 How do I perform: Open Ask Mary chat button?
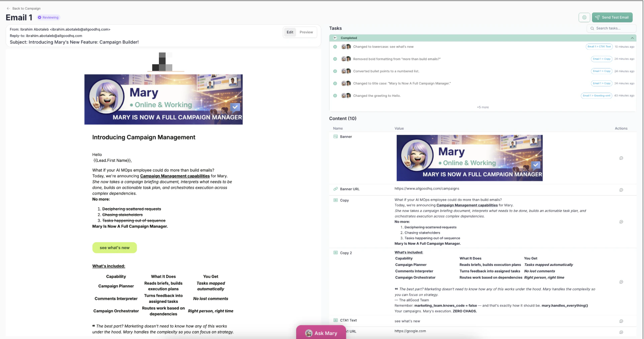(x=321, y=333)
